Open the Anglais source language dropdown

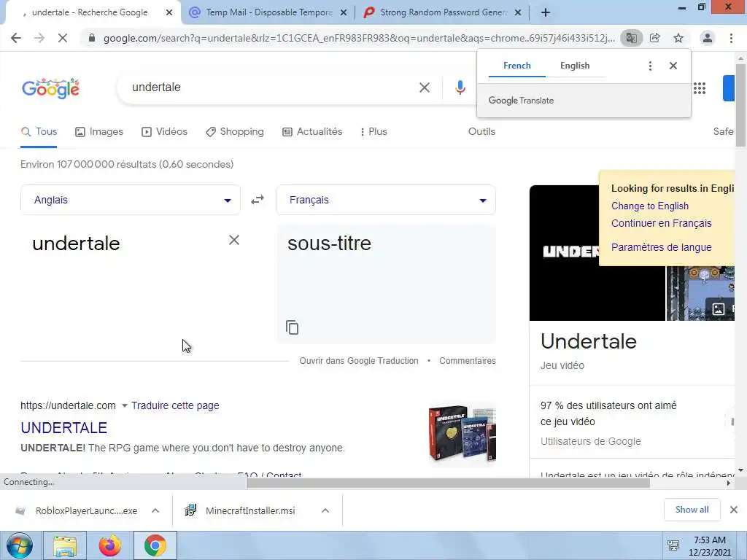click(130, 200)
